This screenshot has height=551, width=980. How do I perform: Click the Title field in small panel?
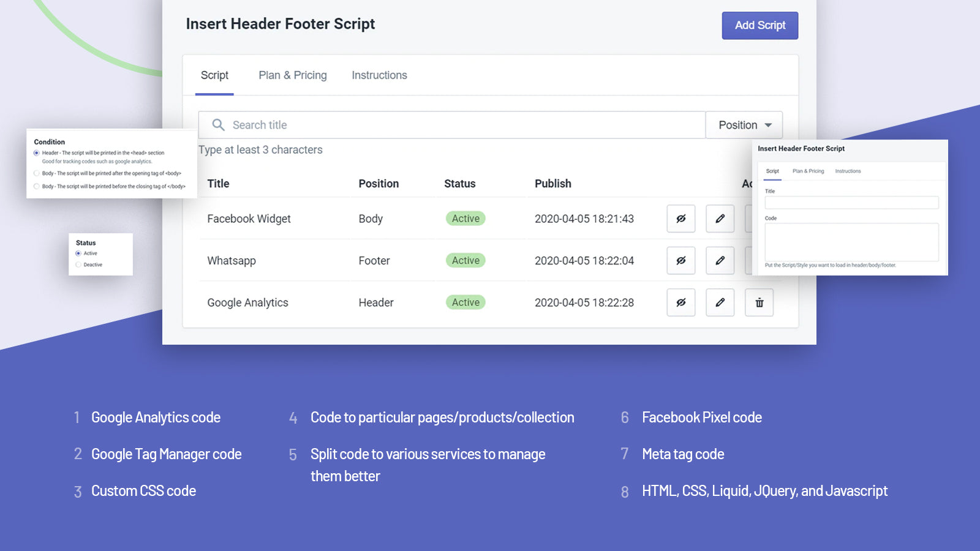tap(851, 203)
